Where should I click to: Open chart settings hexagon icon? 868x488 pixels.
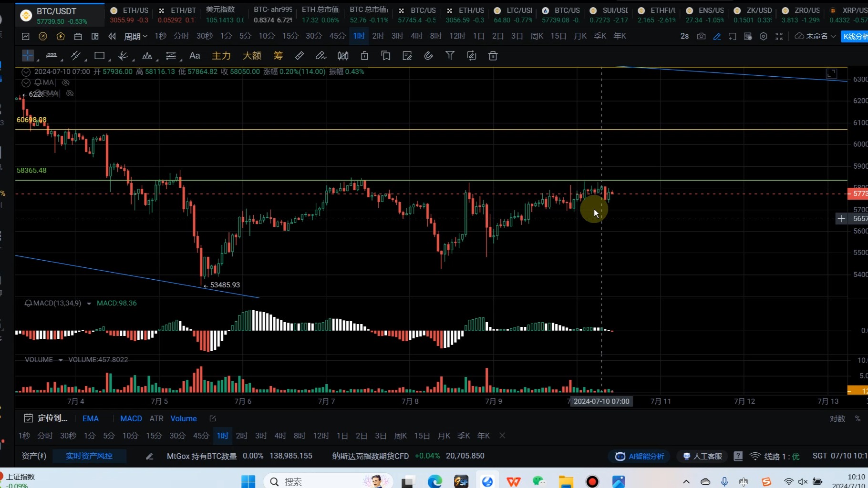(763, 36)
